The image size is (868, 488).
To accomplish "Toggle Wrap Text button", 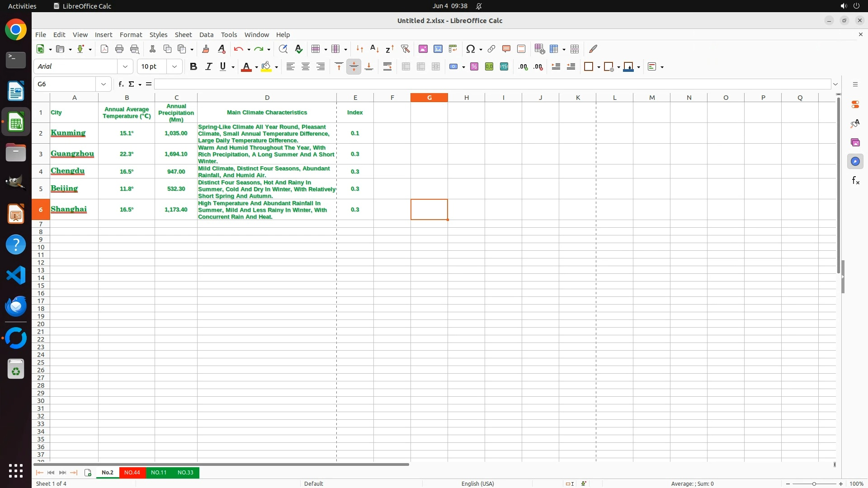I will coord(387,66).
